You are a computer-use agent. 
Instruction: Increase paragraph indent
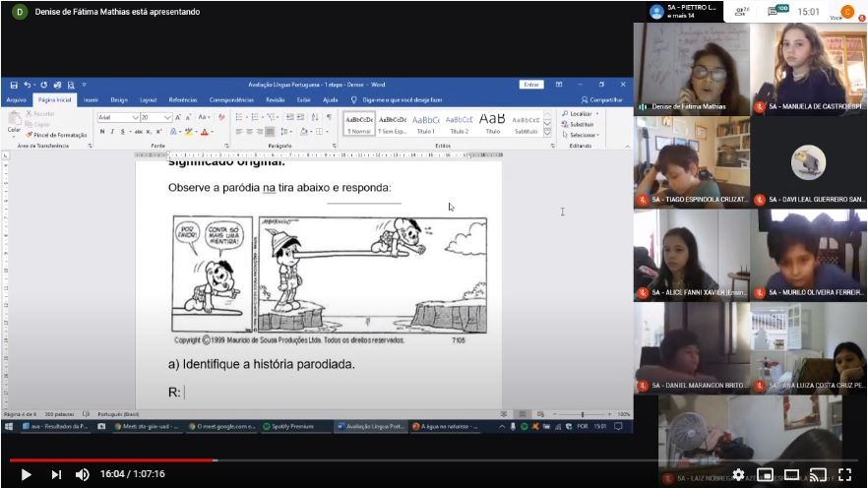(x=300, y=117)
